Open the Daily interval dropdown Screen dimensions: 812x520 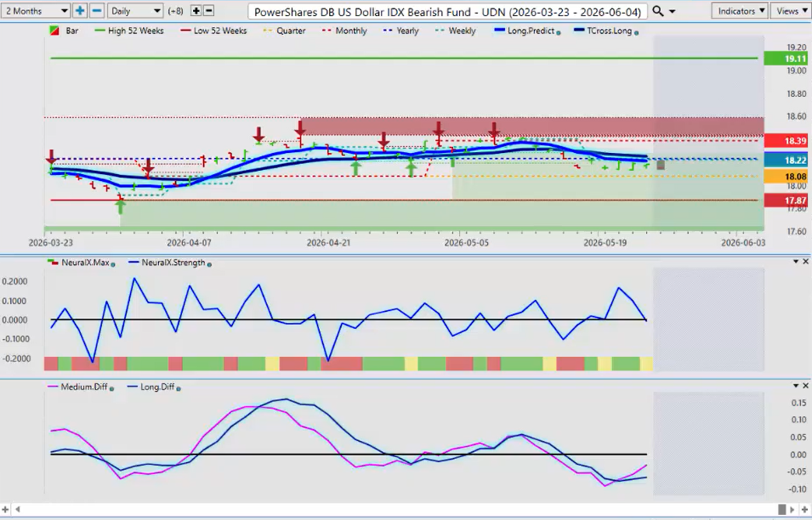136,10
